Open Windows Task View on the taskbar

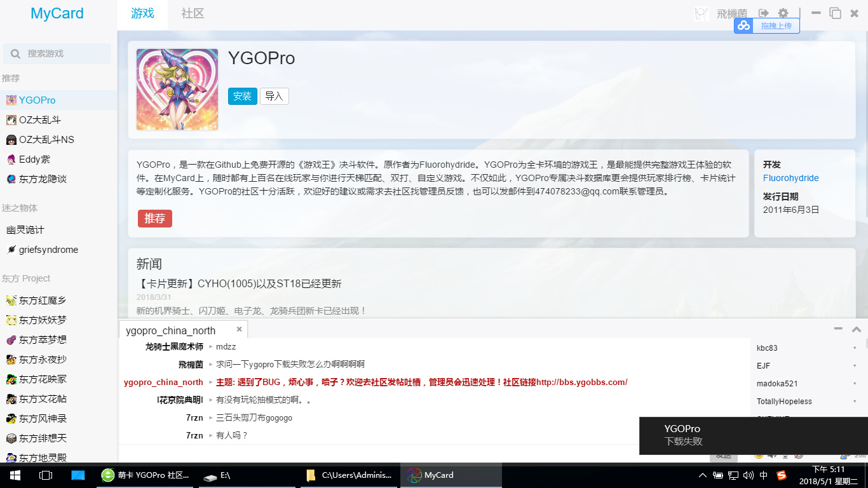pyautogui.click(x=46, y=475)
